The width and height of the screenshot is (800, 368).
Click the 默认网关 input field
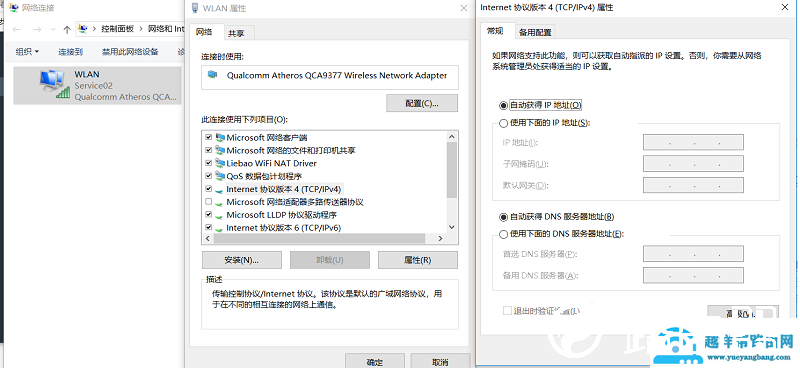pos(693,185)
